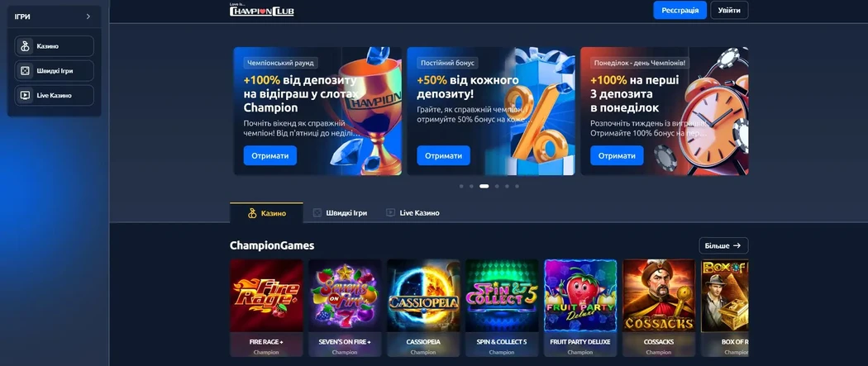This screenshot has width=868, height=366.
Task: Click Отримати on the Monday bonus banner
Action: tap(617, 156)
